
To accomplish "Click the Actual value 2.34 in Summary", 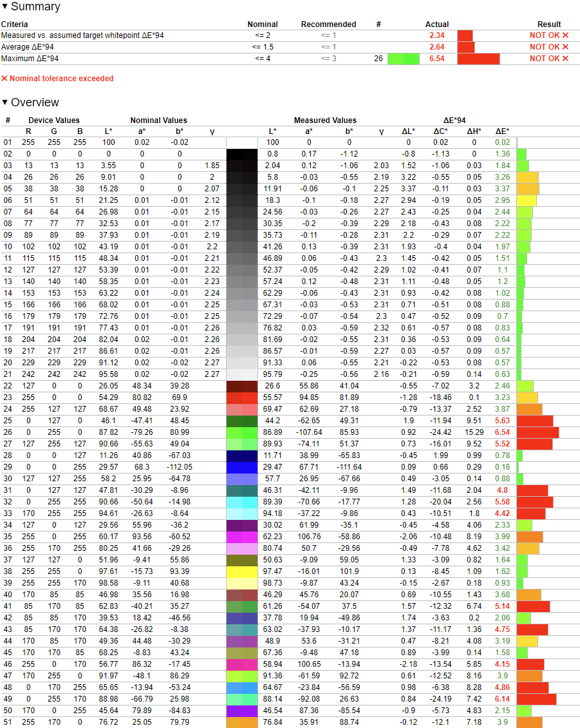I will click(x=436, y=35).
